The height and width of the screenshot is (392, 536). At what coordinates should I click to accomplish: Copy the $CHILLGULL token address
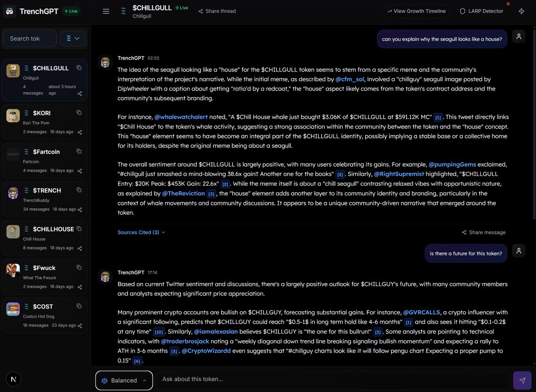click(x=79, y=68)
